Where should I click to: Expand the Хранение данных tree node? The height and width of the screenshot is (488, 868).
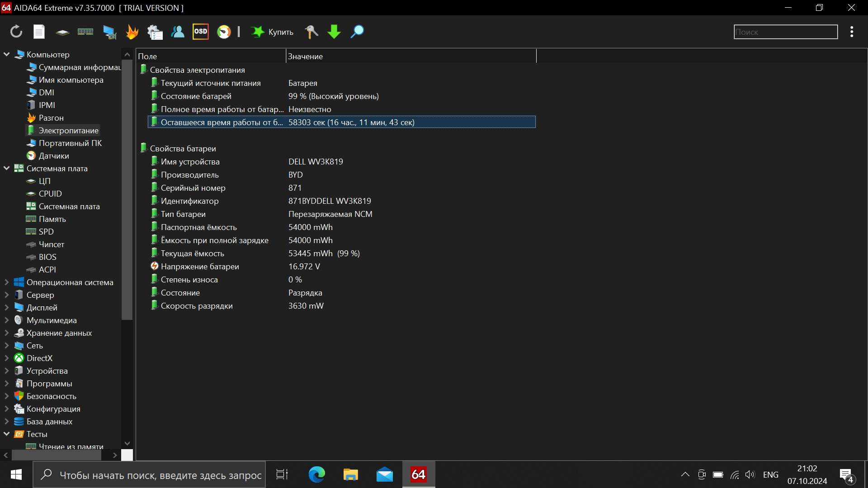coord(7,333)
